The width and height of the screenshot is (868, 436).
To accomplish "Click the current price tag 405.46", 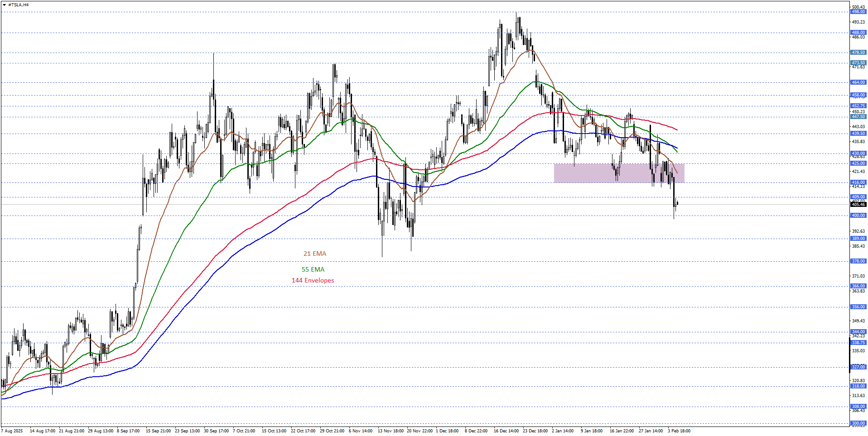I will coord(858,205).
